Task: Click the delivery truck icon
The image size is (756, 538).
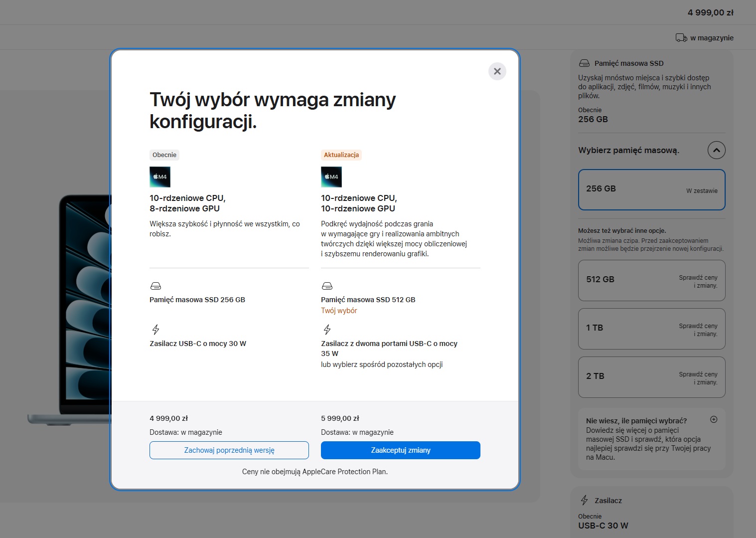Action: click(681, 38)
